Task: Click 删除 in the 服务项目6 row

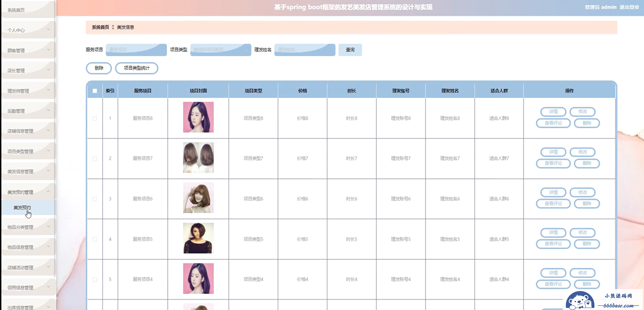Action: (587, 204)
